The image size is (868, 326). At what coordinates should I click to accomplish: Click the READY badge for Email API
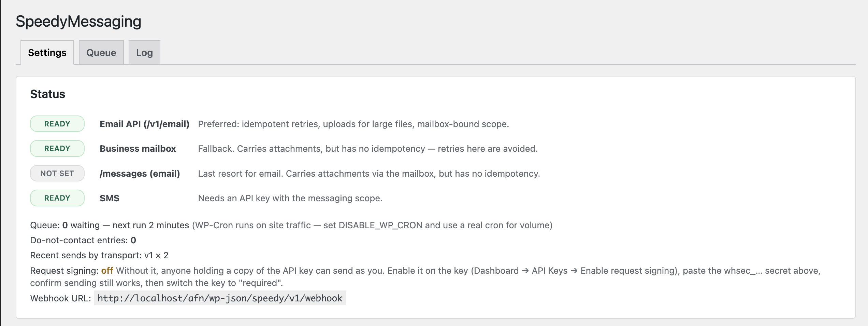57,124
